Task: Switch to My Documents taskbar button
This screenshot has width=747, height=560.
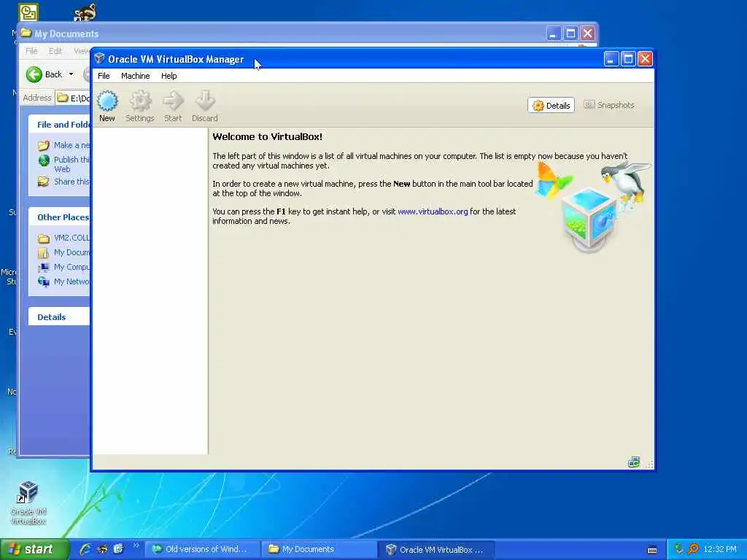Action: 319,550
